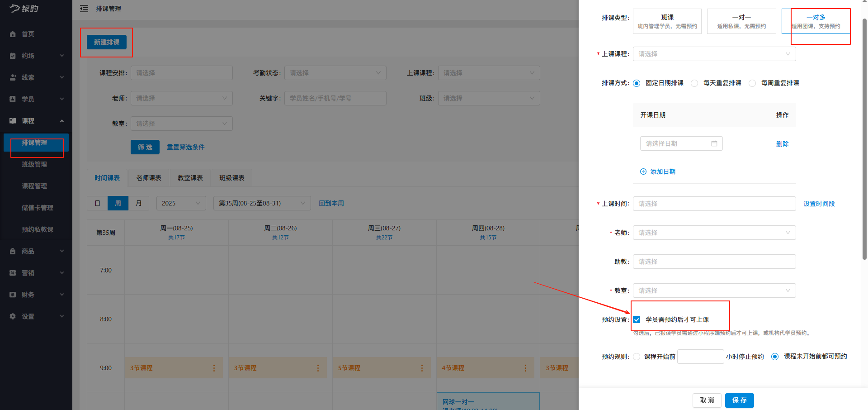868x410 pixels.
Task: Click the 学员姓名/手机号/学号 keyword input field
Action: coord(335,98)
